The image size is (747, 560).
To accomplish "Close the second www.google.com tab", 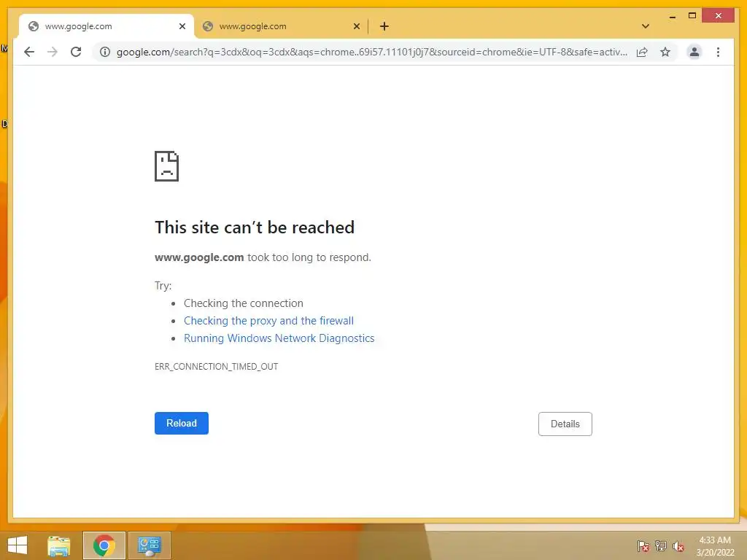I will click(356, 26).
